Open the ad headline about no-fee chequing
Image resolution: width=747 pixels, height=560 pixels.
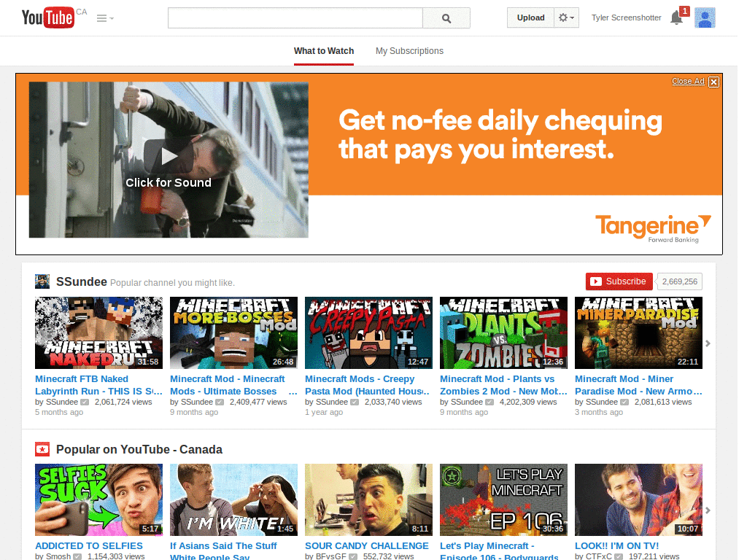[x=500, y=135]
